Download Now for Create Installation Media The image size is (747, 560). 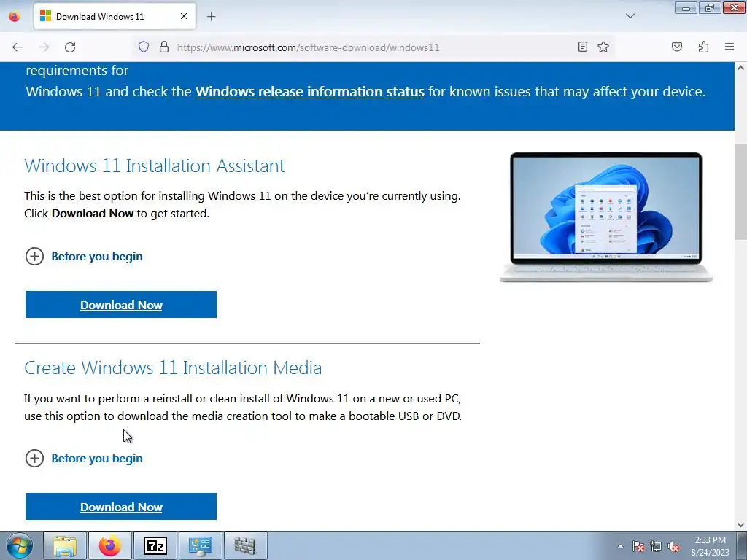pyautogui.click(x=121, y=507)
